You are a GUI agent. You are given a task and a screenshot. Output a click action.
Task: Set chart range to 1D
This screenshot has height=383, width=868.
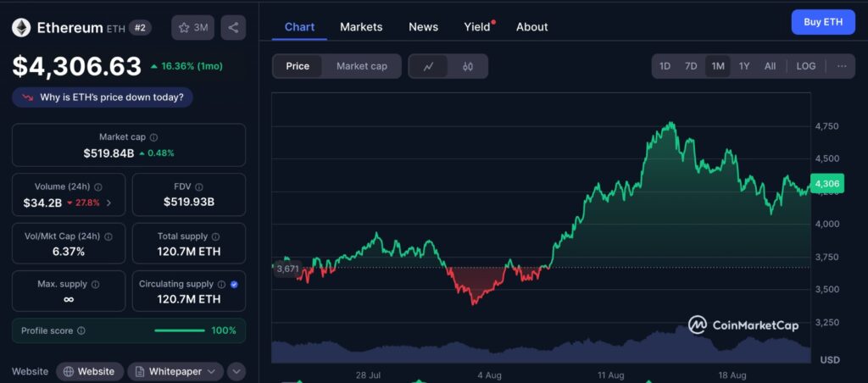(665, 66)
